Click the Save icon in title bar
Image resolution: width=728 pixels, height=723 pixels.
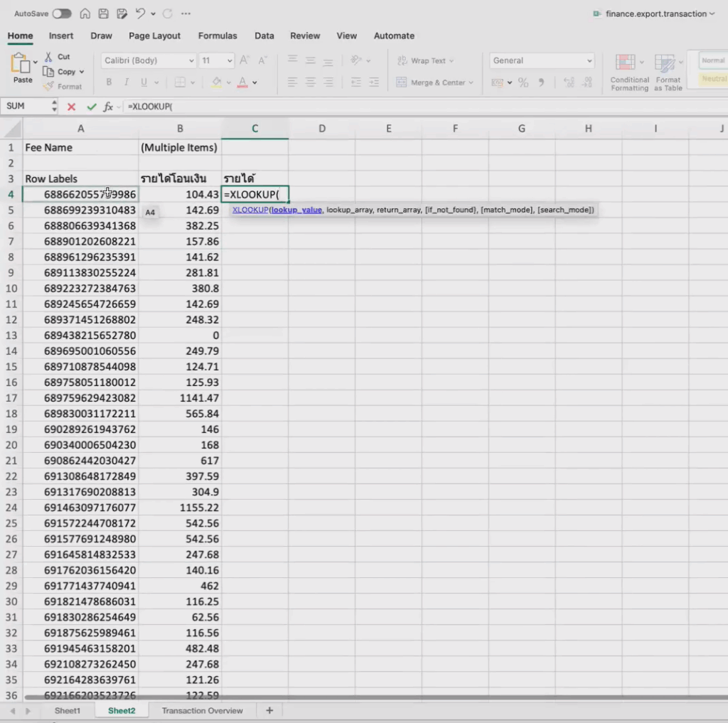(103, 14)
